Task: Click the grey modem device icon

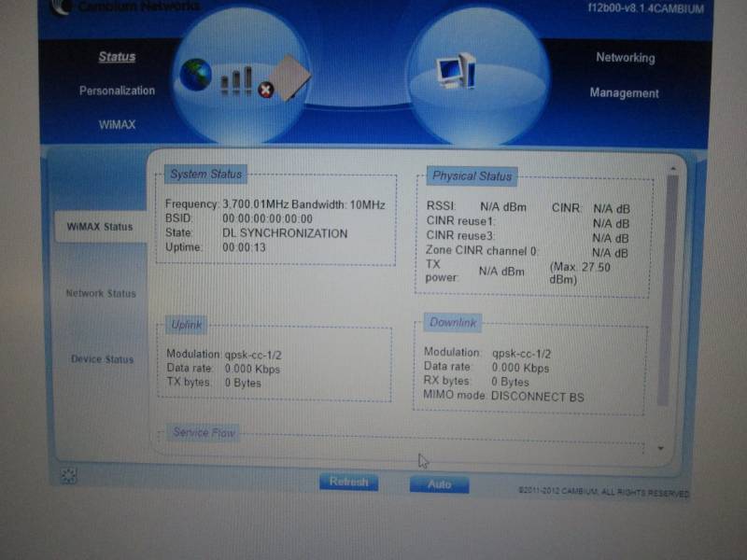Action: tap(289, 77)
